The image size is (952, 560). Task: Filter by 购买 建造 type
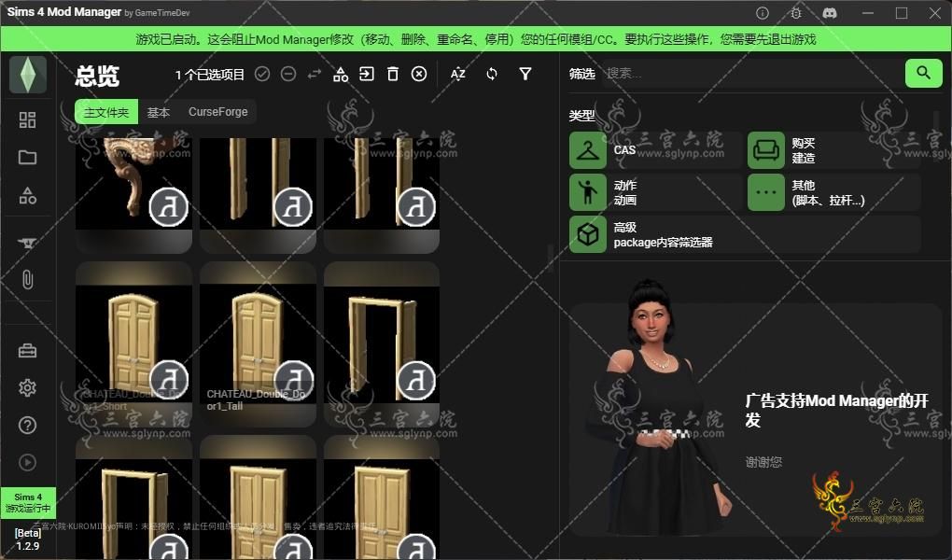[833, 150]
